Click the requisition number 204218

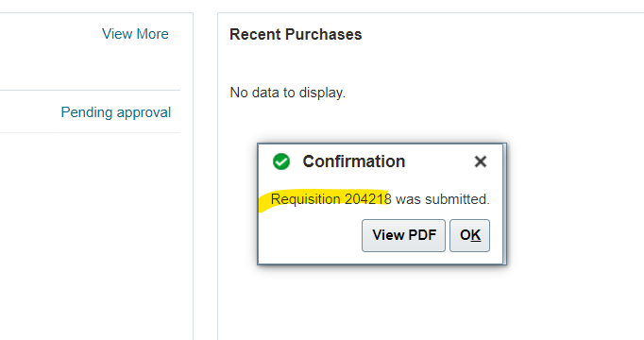point(368,199)
